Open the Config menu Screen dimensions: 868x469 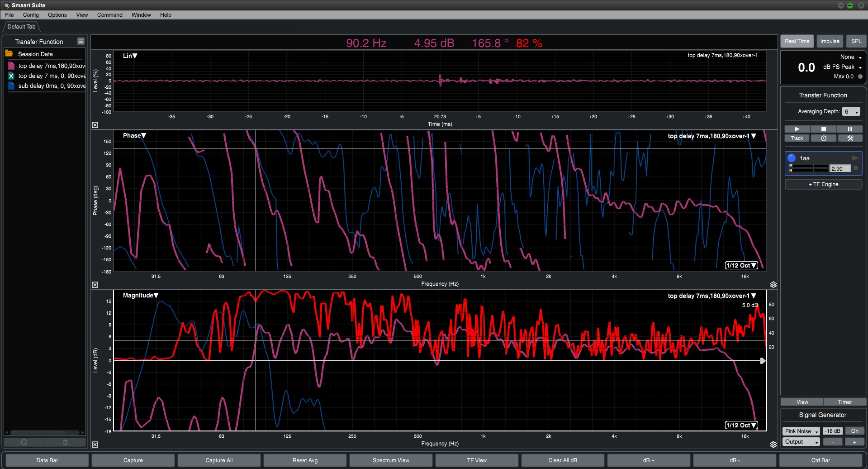tap(31, 15)
